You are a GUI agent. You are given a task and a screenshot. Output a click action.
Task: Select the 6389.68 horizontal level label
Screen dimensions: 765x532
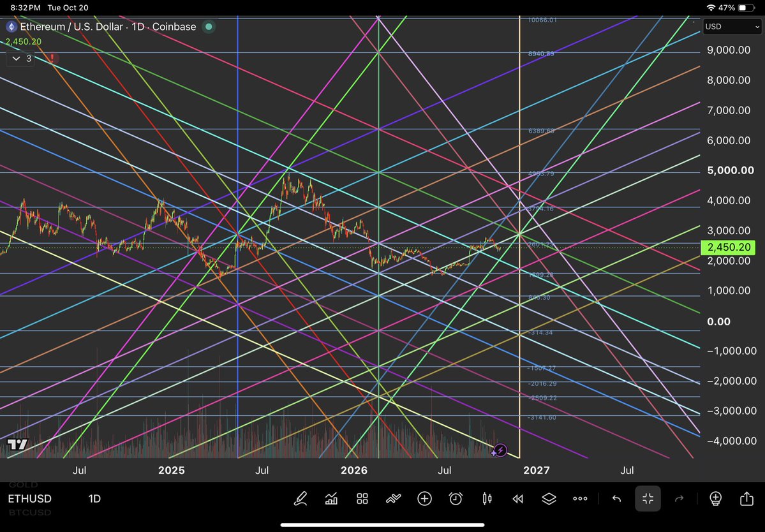click(541, 131)
